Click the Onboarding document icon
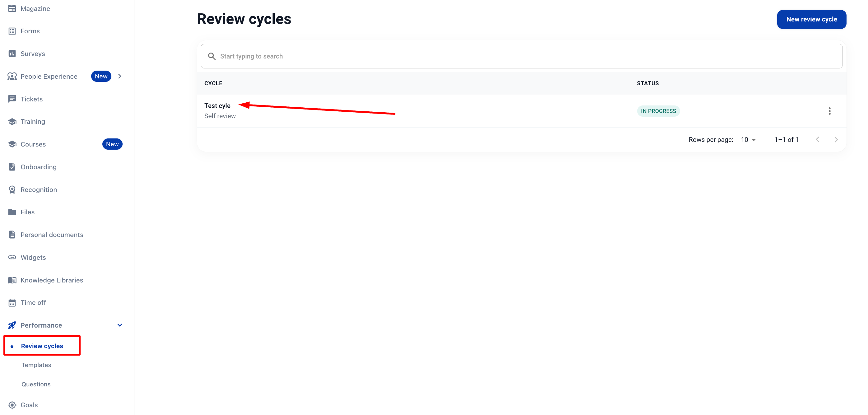Viewport: 868px width, 415px height. click(12, 167)
